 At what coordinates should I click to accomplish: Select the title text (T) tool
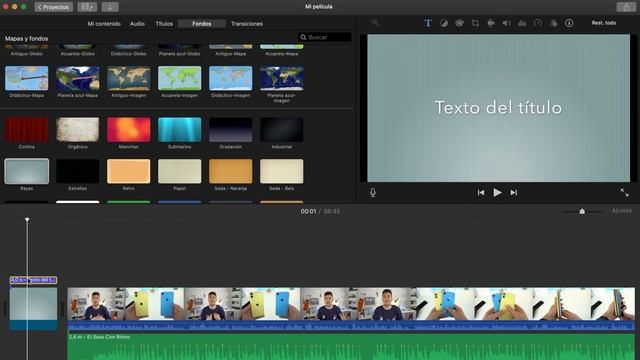coord(428,23)
